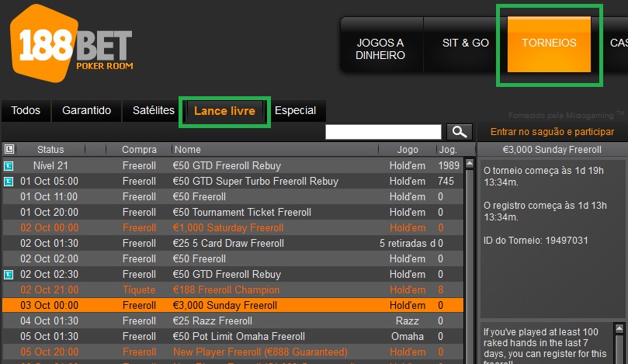Select €25 5 Card Draw Freeroll
Image resolution: width=628 pixels, height=364 pixels.
point(233,244)
